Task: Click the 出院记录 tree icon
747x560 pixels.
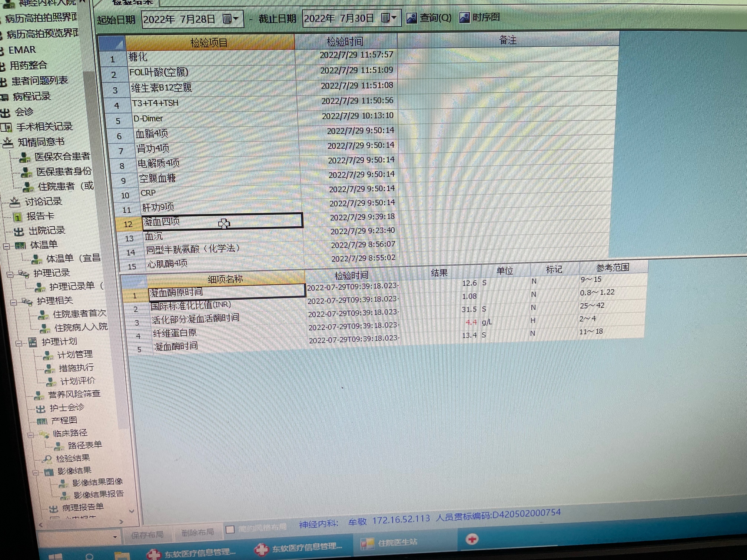Action: [19, 231]
